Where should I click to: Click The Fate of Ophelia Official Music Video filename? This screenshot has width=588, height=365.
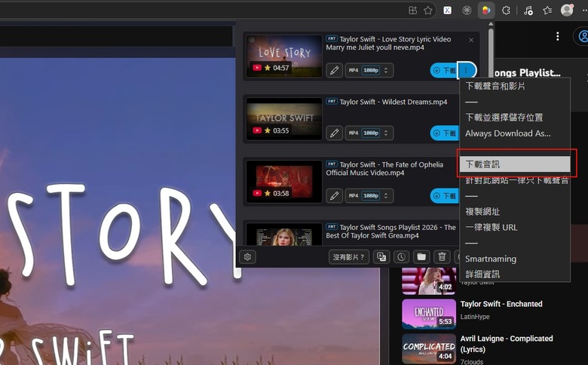384,168
